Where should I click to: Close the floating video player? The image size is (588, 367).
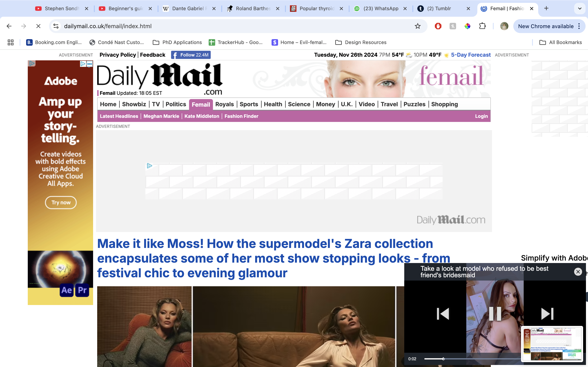coord(578,272)
